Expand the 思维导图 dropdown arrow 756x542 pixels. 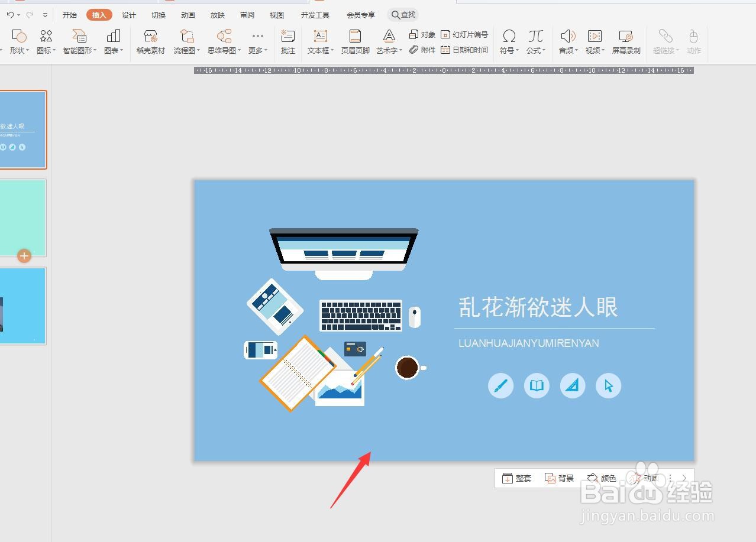[240, 51]
